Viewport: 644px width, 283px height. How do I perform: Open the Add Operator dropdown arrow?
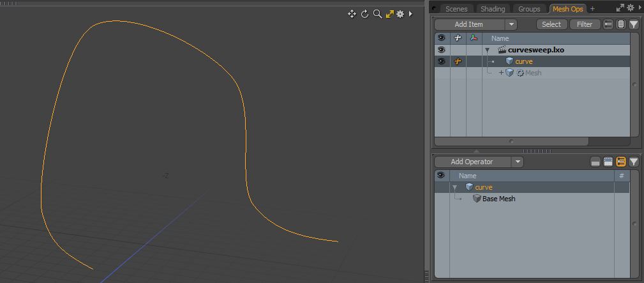click(x=518, y=162)
